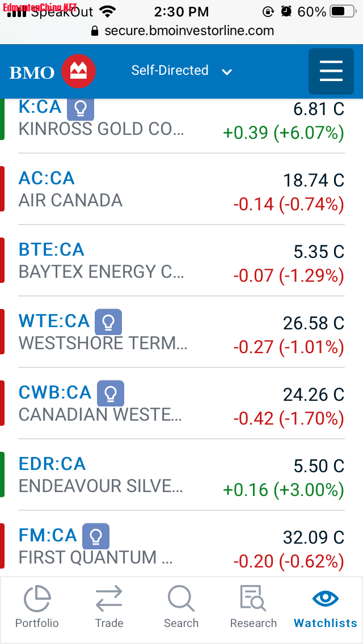Open the EDR:CA ticker link

click(x=52, y=464)
